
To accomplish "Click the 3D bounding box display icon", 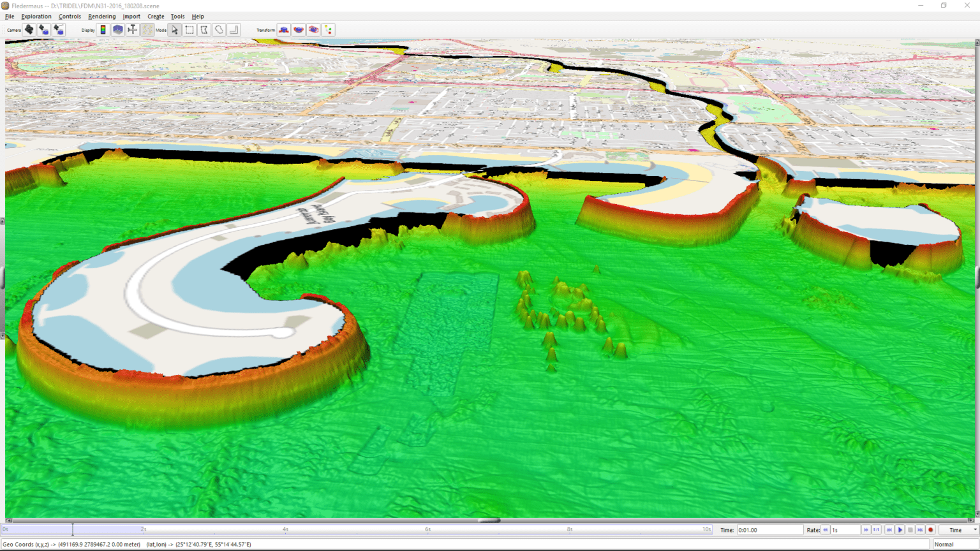I will [x=119, y=29].
